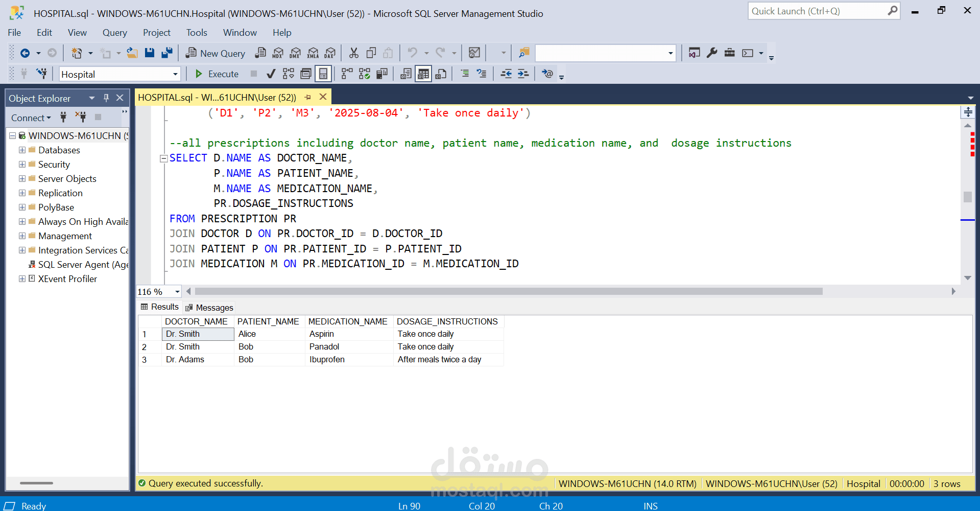980x511 pixels.
Task: Click the DOSAGE_INSTRUCTIONS column header
Action: coord(447,321)
